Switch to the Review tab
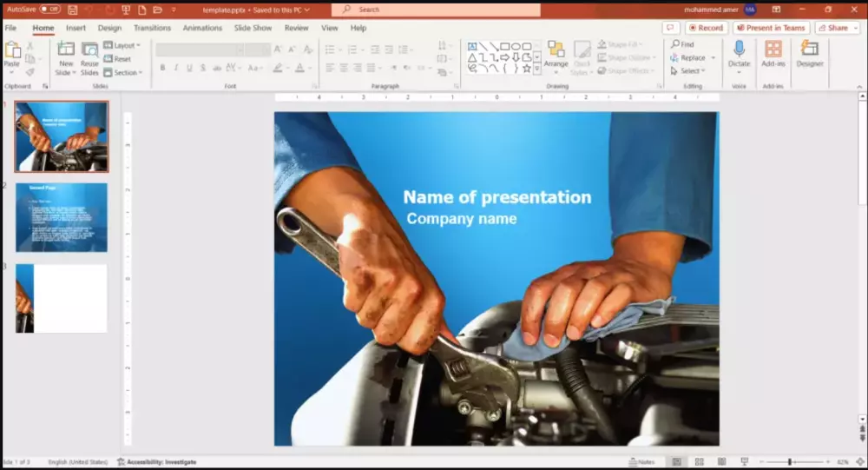 click(296, 28)
